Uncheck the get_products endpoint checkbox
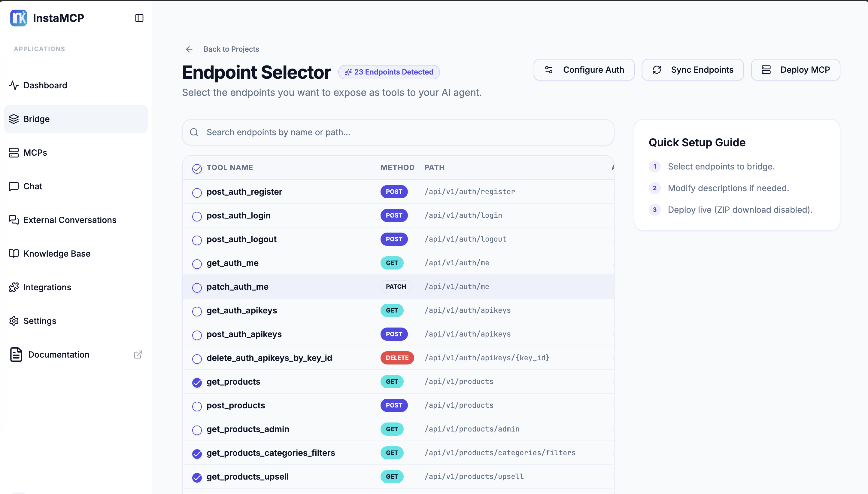This screenshot has height=494, width=868. pyautogui.click(x=197, y=383)
